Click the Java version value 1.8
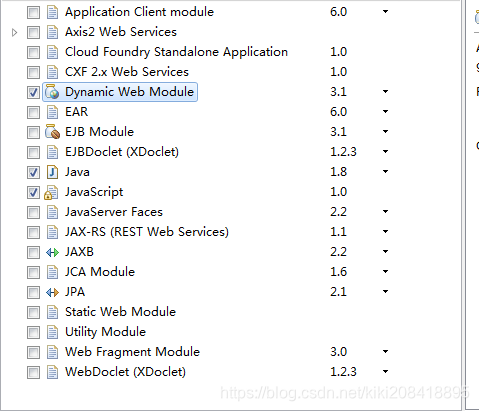This screenshot has height=411, width=479. click(338, 172)
